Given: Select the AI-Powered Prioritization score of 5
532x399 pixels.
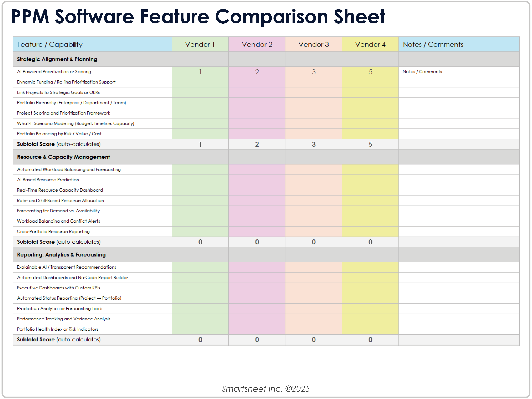Looking at the screenshot, I should (370, 71).
